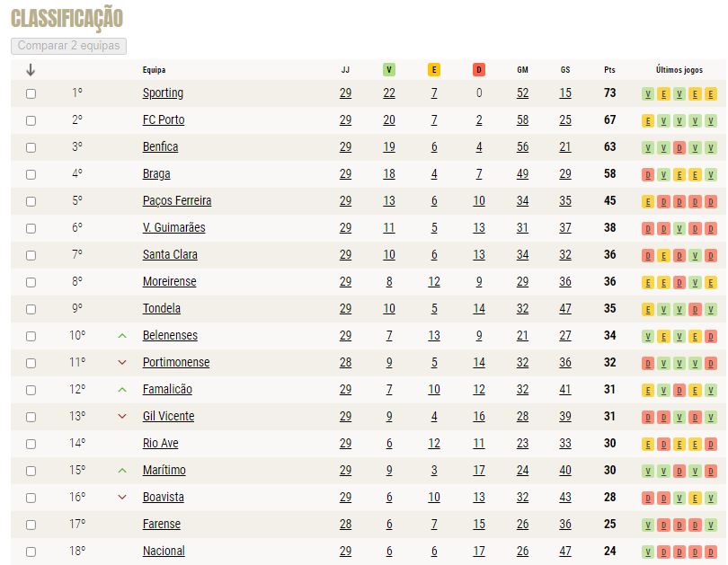Select the checkbox for FC Porto row
728x565 pixels.
[x=31, y=120]
